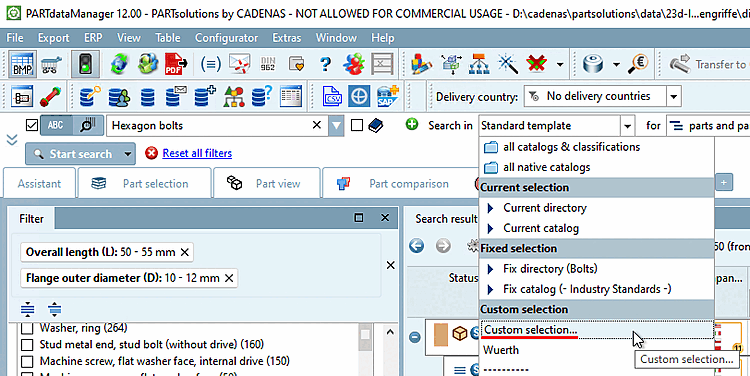Click the color blocks with pencil icon

pos(421,64)
